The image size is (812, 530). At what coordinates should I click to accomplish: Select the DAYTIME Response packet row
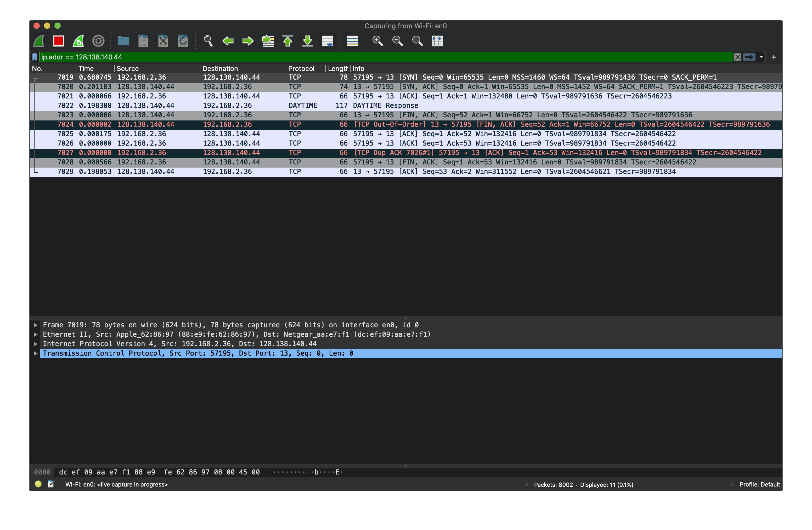[385, 106]
